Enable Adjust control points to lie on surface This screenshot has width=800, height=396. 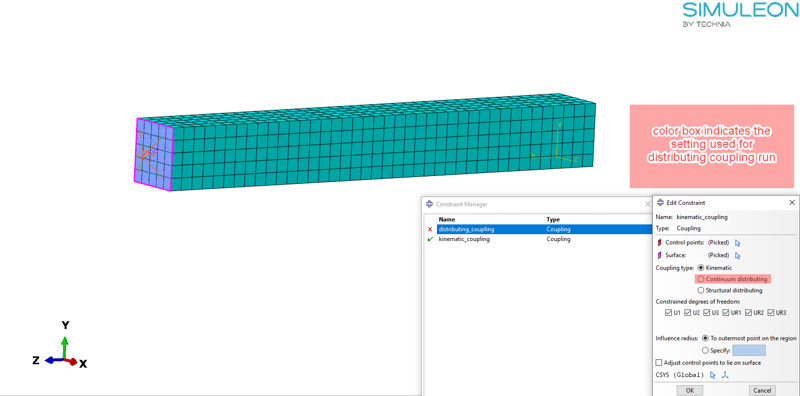659,363
